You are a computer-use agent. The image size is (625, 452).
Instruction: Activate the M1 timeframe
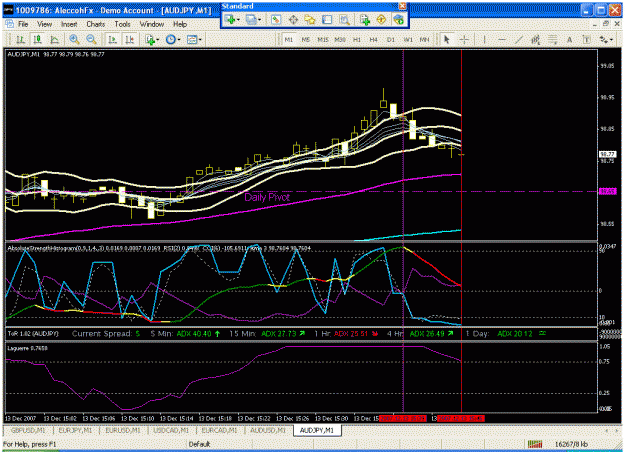click(x=289, y=39)
